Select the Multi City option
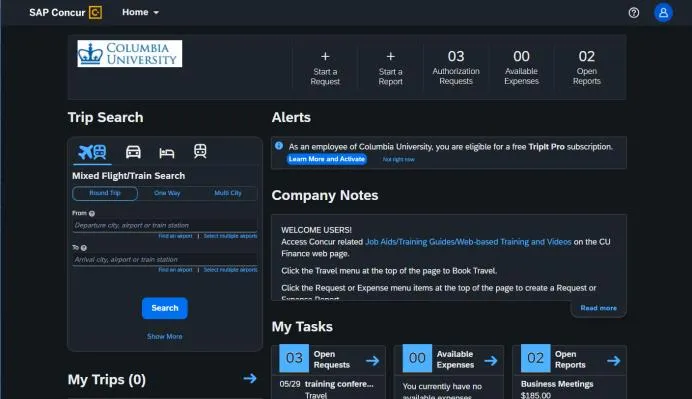692x399 pixels. tap(228, 193)
